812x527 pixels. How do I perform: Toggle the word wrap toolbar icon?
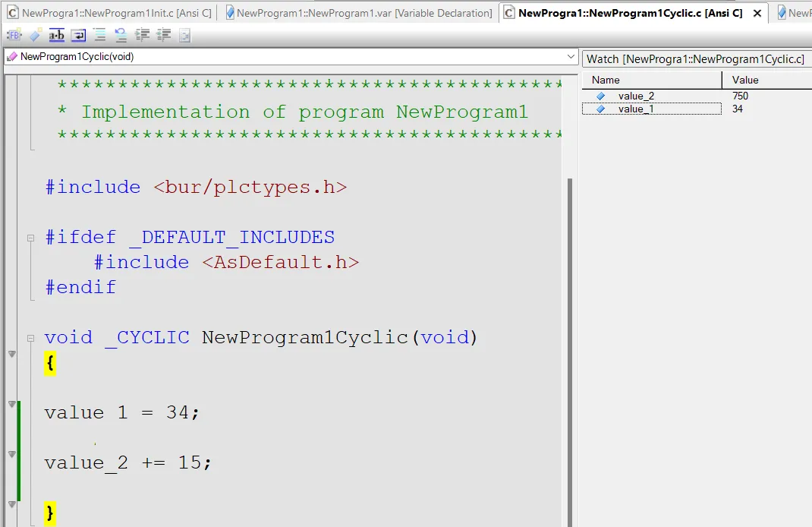point(78,35)
